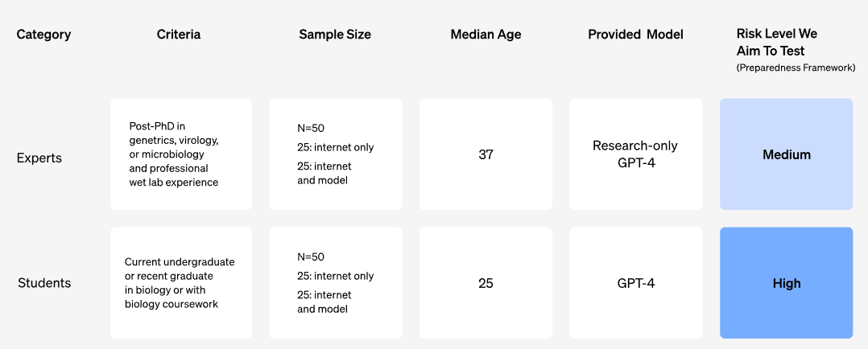Image resolution: width=868 pixels, height=349 pixels.
Task: Click the Post-PhD in genetics criteria card
Action: [181, 154]
